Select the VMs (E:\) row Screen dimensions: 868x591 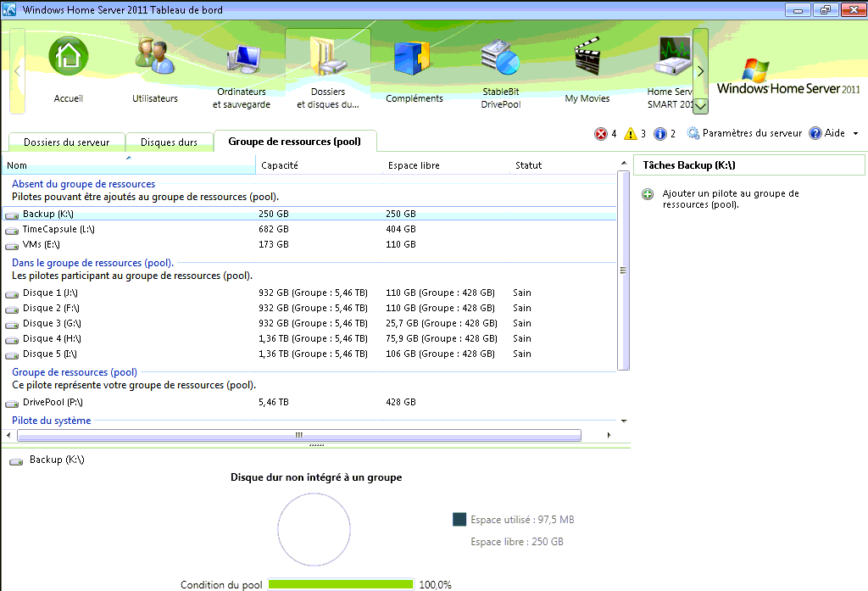coord(309,244)
